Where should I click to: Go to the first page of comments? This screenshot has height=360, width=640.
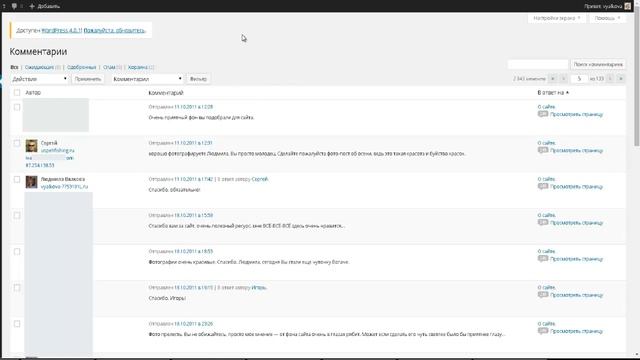[553, 78]
